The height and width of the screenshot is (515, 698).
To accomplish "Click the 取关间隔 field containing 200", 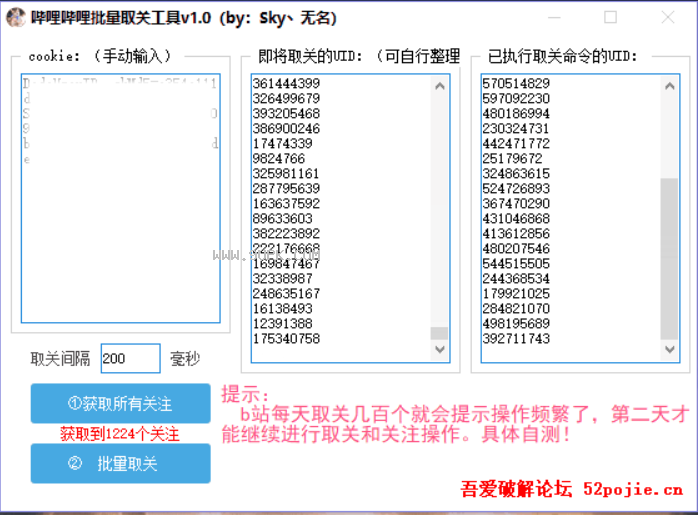I will click(x=130, y=358).
